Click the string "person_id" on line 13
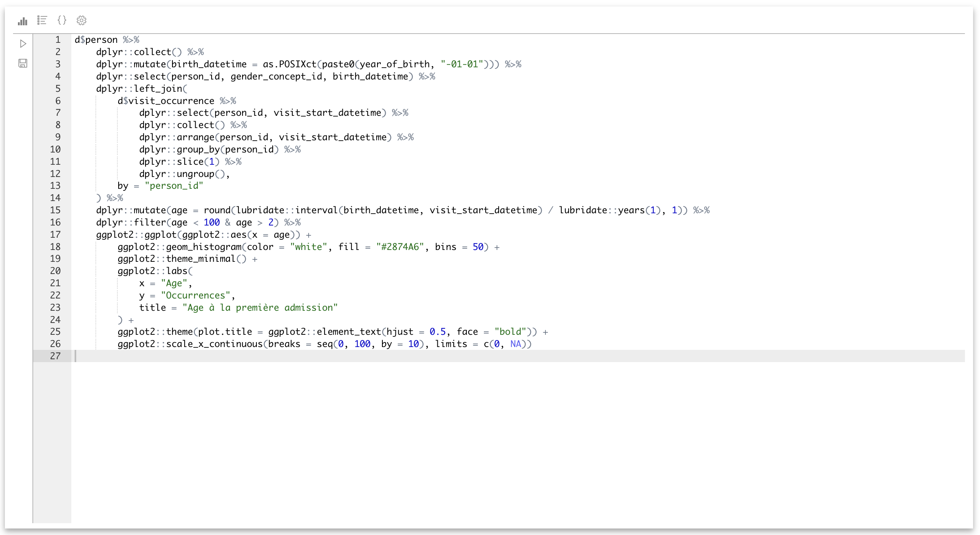Viewport: 980px width, 535px height. click(174, 186)
